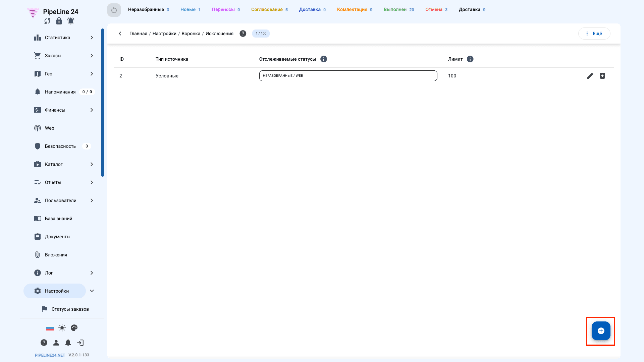
Task: Click the НЕРАЗОБРАННЫЕ / WEB status field
Action: coord(348,76)
